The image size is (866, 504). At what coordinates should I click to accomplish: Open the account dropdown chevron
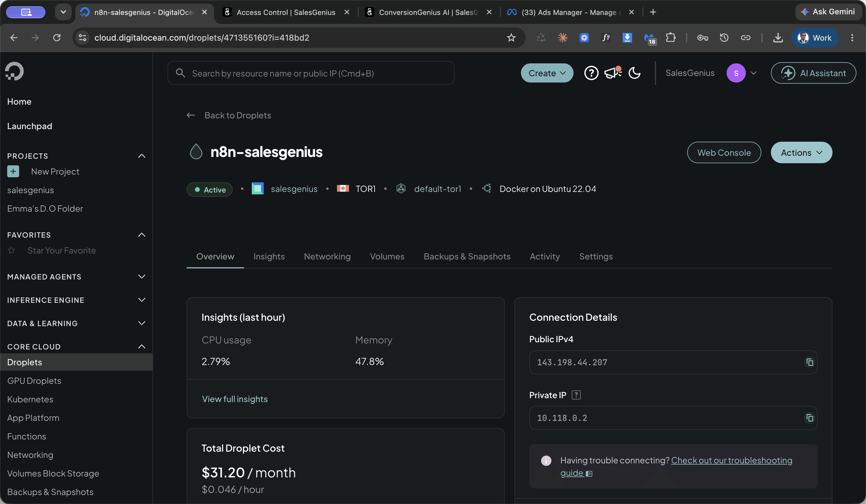(754, 73)
